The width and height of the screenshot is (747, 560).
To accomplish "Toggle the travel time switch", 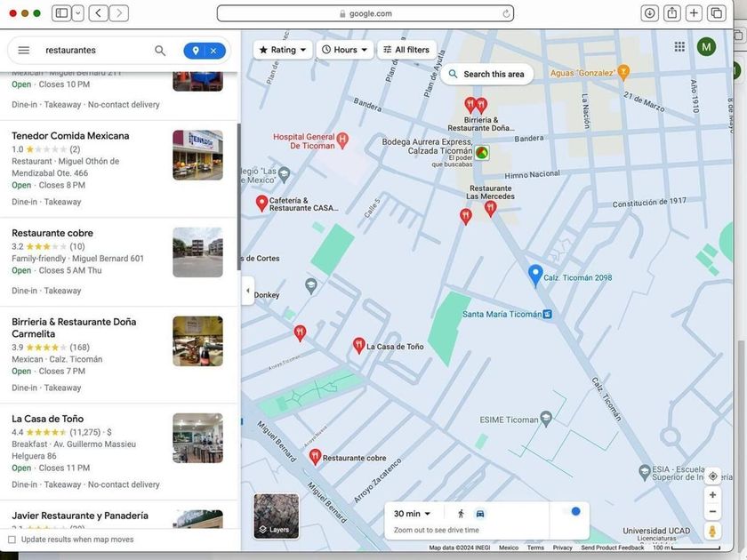I will [574, 512].
